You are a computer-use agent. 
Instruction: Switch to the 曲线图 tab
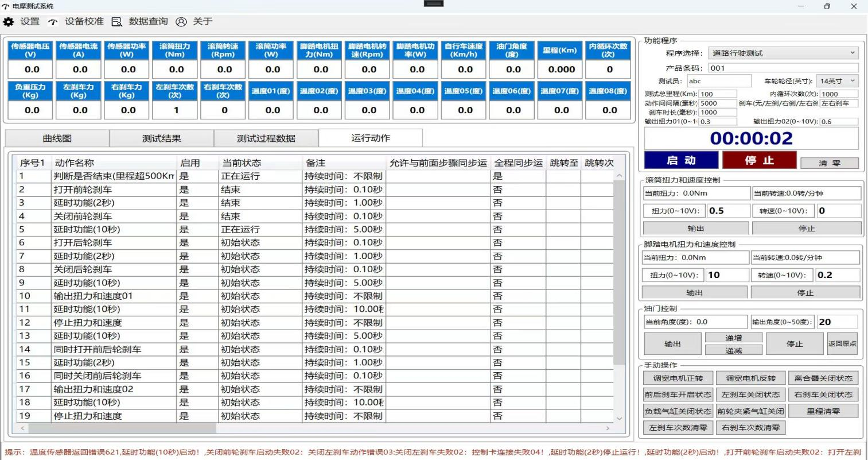(57, 138)
